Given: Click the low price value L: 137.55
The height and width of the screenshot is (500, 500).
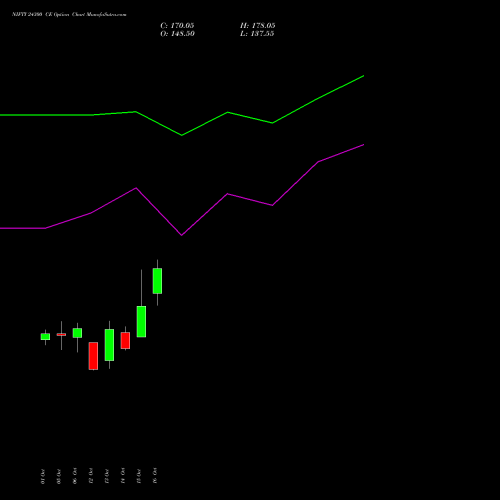Looking at the screenshot, I should click(257, 34).
